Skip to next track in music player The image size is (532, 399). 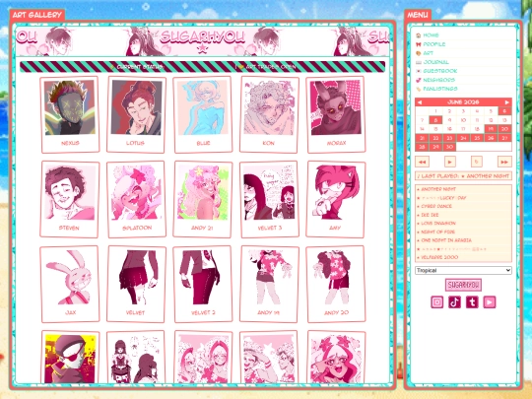pos(504,162)
